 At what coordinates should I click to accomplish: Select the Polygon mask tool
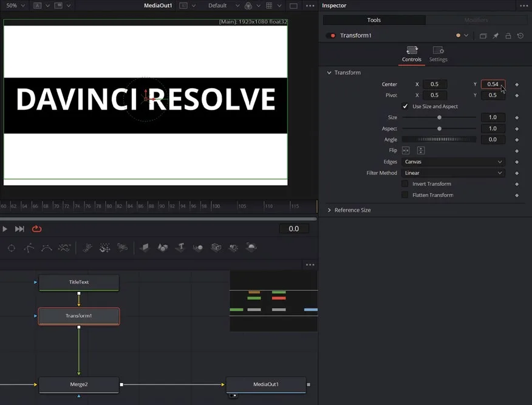pos(29,248)
